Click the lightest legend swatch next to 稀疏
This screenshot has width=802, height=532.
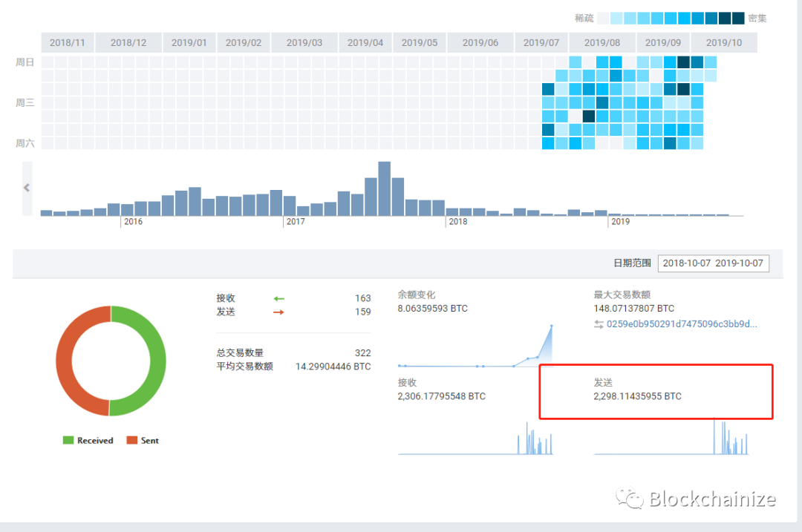(x=603, y=19)
